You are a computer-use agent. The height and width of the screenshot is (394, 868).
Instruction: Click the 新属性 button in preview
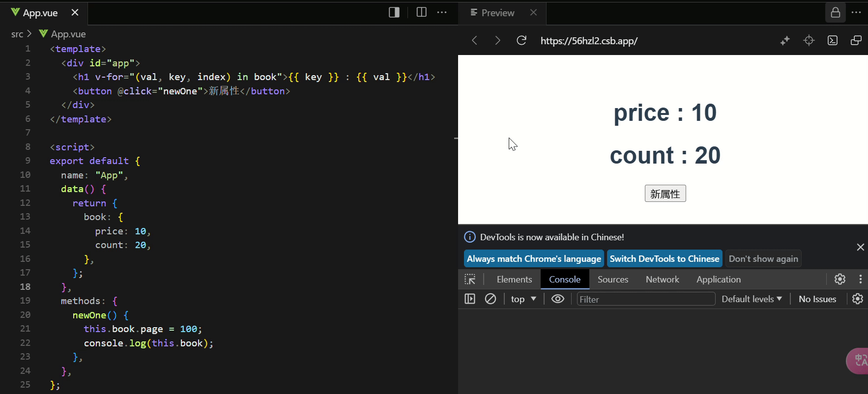click(665, 194)
